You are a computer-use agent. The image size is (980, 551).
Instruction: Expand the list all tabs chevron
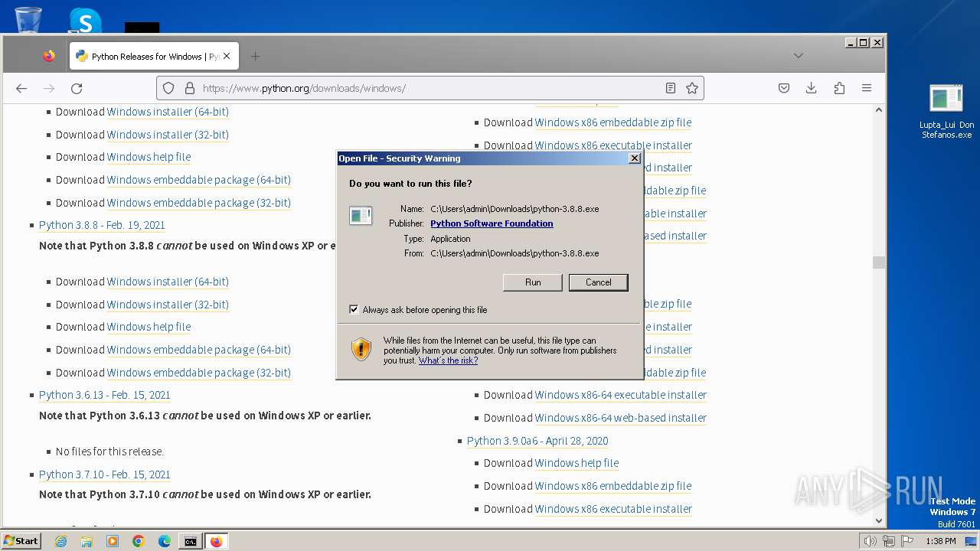[x=798, y=56]
